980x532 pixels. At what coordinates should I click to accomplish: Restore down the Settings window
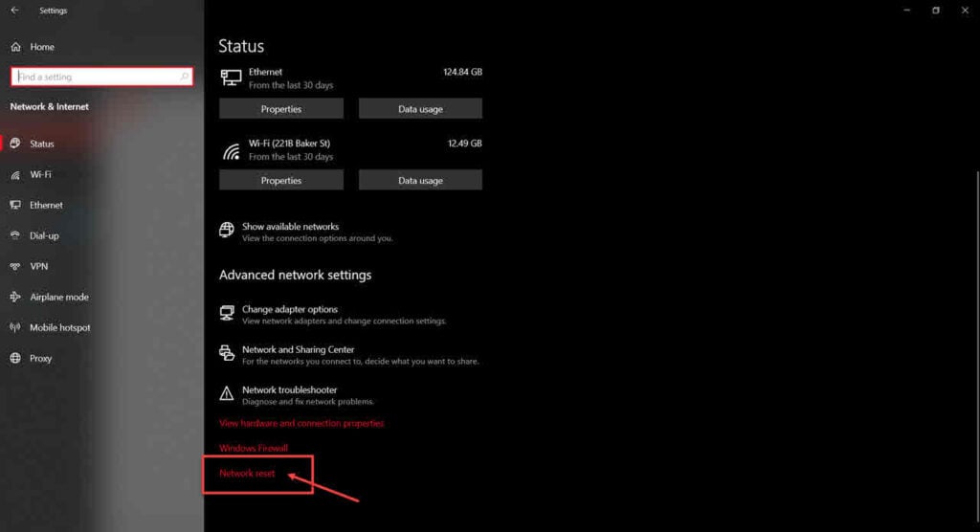click(x=936, y=10)
